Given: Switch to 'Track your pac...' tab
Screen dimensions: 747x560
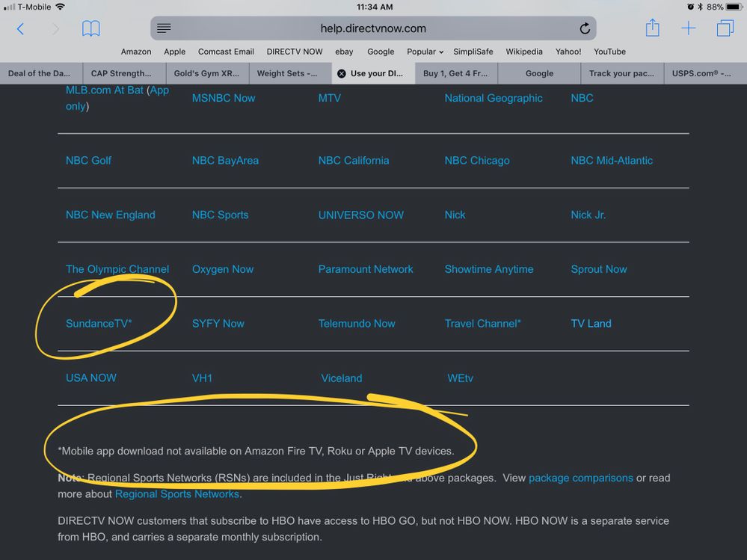Looking at the screenshot, I should pyautogui.click(x=621, y=73).
